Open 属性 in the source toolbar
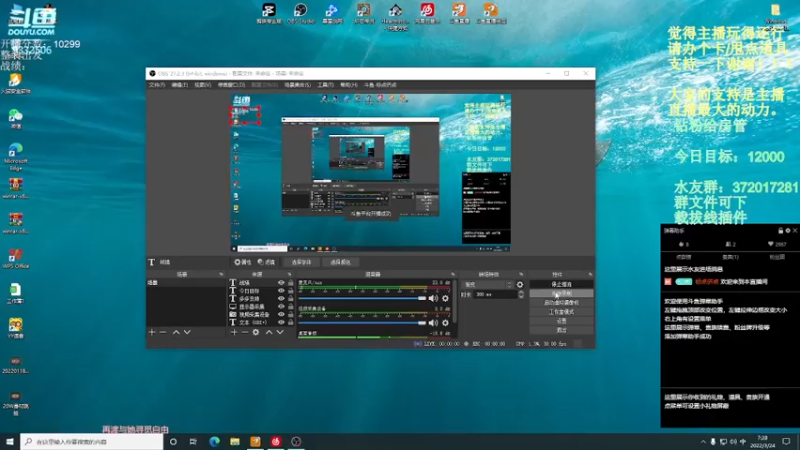The height and width of the screenshot is (450, 800). (x=243, y=262)
